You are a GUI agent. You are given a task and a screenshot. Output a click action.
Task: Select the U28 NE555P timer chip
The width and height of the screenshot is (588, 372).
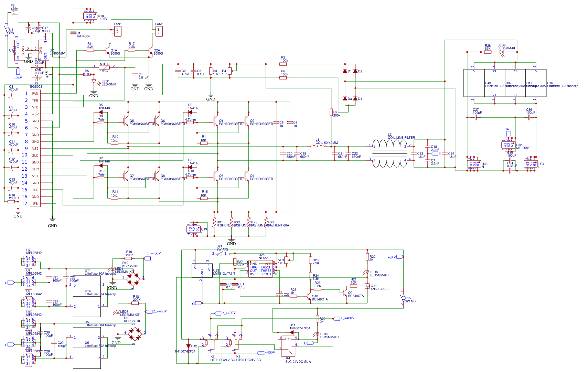point(260,269)
